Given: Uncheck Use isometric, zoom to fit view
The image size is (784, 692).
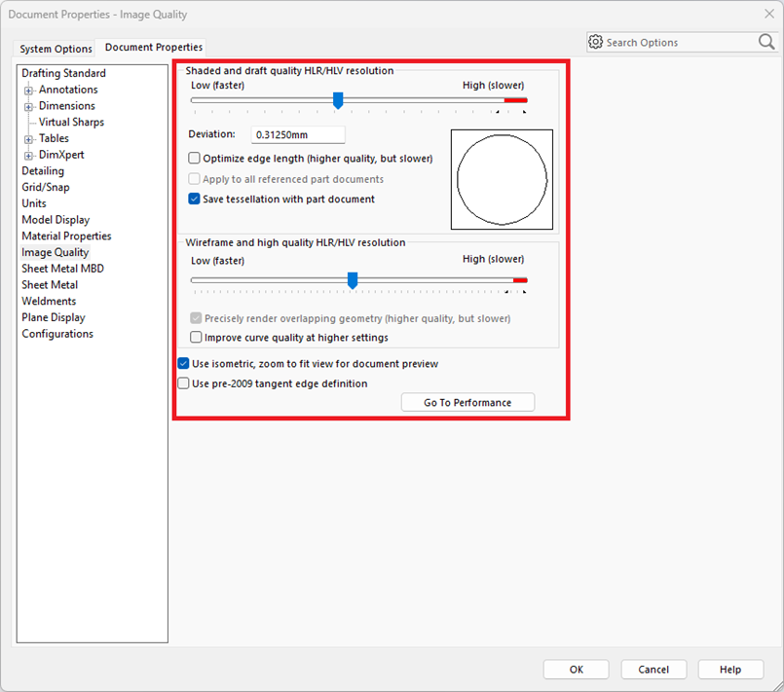Looking at the screenshot, I should pos(183,363).
